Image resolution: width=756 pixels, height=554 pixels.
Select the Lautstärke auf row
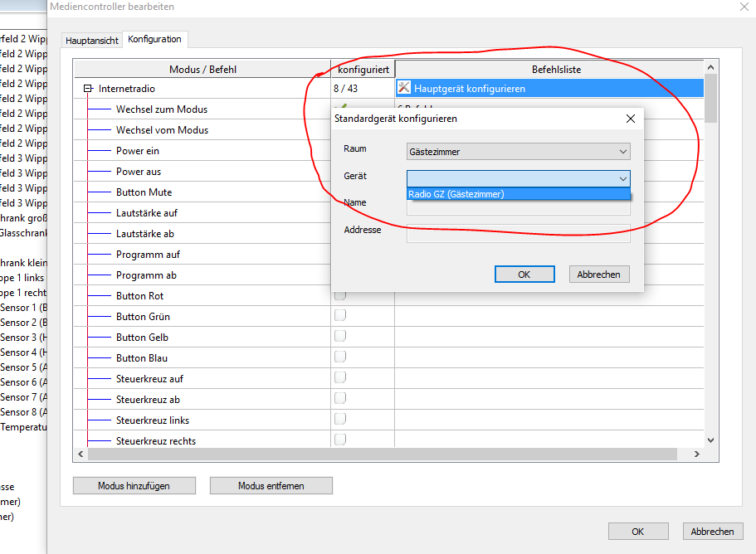pos(147,213)
